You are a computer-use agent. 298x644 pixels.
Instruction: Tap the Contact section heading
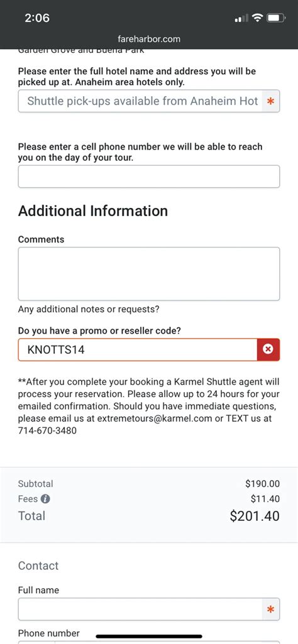pos(38,565)
